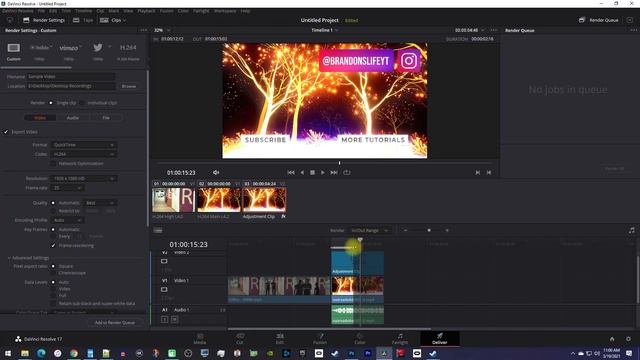The height and width of the screenshot is (360, 640).
Task: Go to project manager home icon
Action: pos(612,339)
